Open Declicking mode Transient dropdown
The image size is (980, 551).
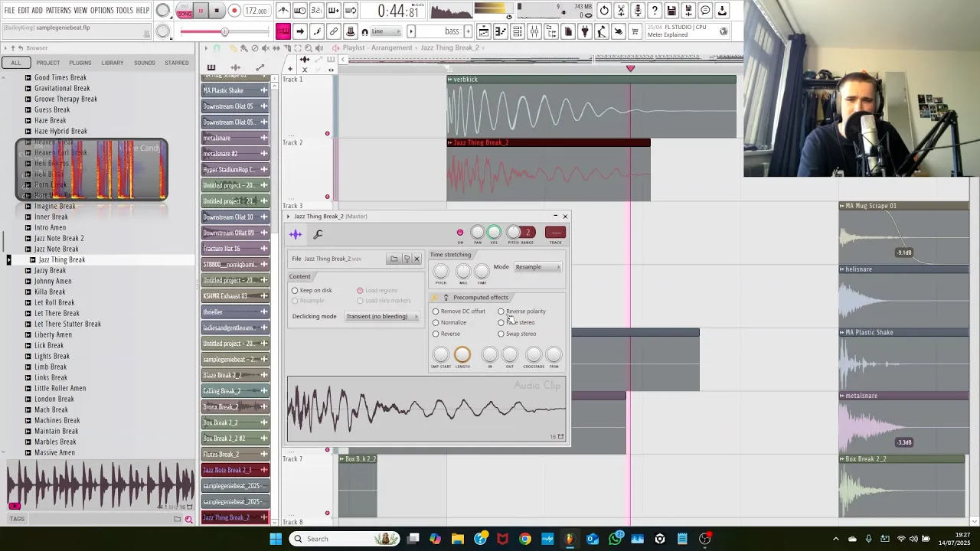(x=381, y=317)
